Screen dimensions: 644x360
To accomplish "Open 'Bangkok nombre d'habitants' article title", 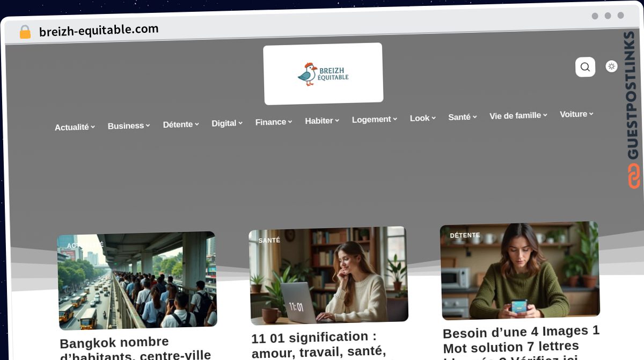I will click(135, 348).
